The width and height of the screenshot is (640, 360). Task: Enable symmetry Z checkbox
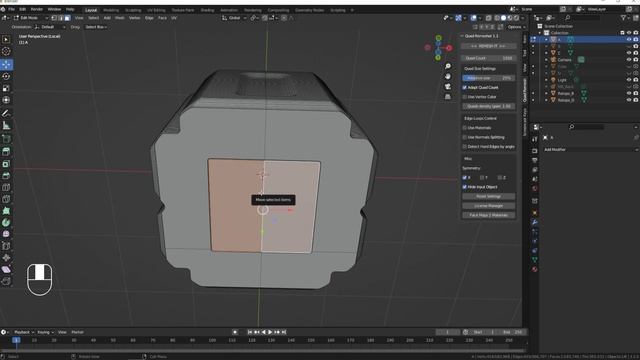[x=500, y=178]
